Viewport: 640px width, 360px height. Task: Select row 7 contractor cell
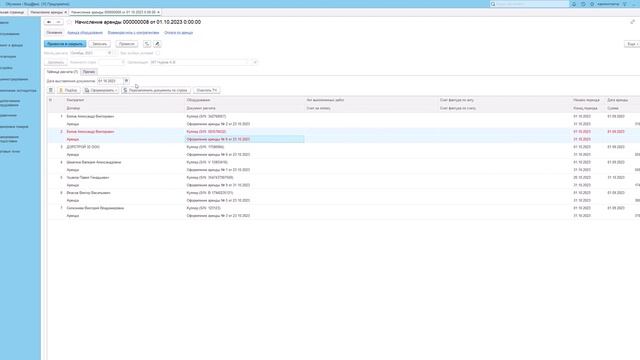pos(95,208)
